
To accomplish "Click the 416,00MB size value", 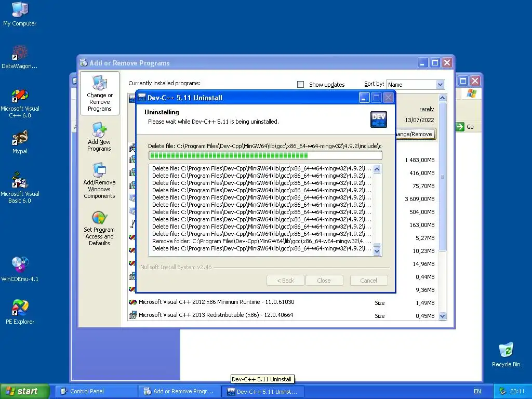I will [422, 173].
